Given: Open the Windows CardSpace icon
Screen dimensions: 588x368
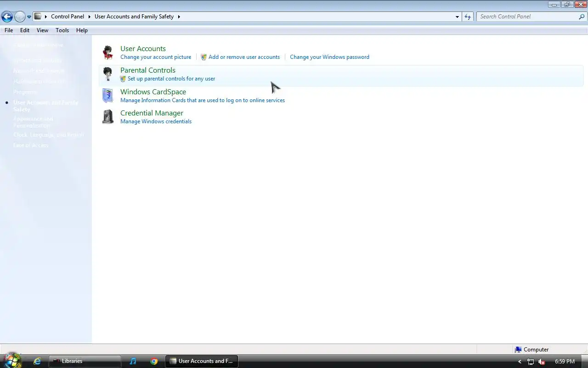Looking at the screenshot, I should 108,95.
